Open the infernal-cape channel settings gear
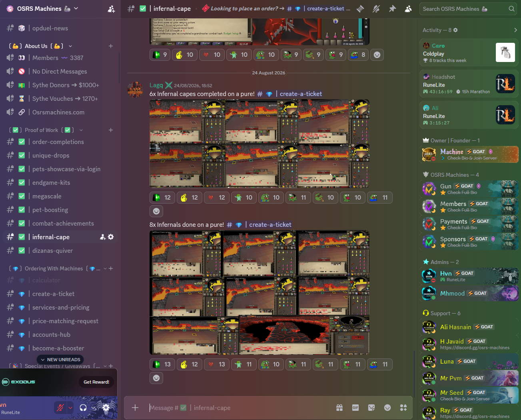This screenshot has width=521, height=420. (x=111, y=237)
